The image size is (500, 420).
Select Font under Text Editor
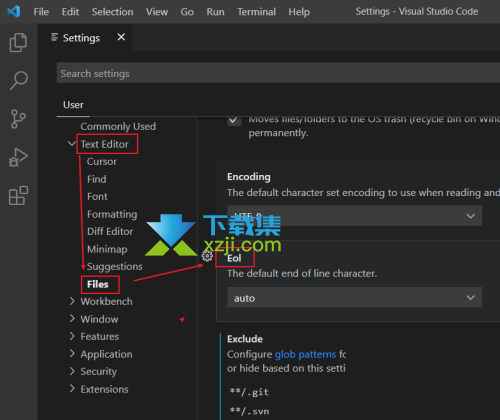coord(97,196)
